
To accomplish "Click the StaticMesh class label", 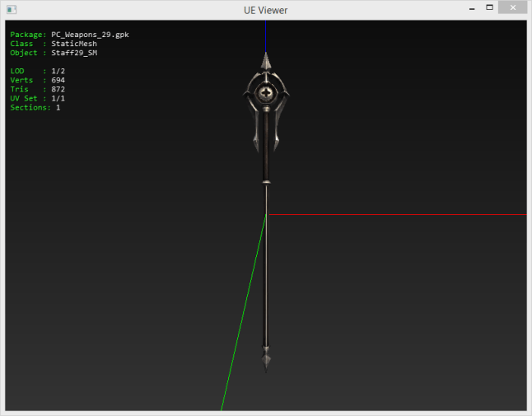I will click(73, 44).
